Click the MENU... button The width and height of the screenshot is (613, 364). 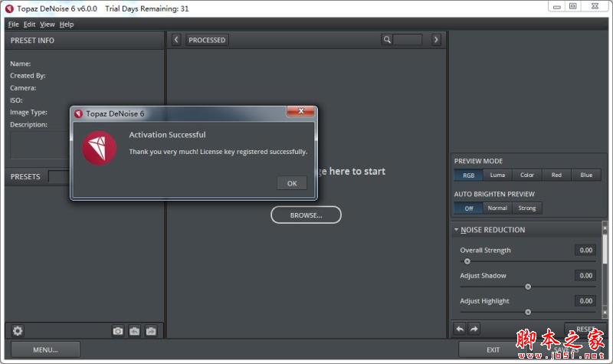coord(45,349)
